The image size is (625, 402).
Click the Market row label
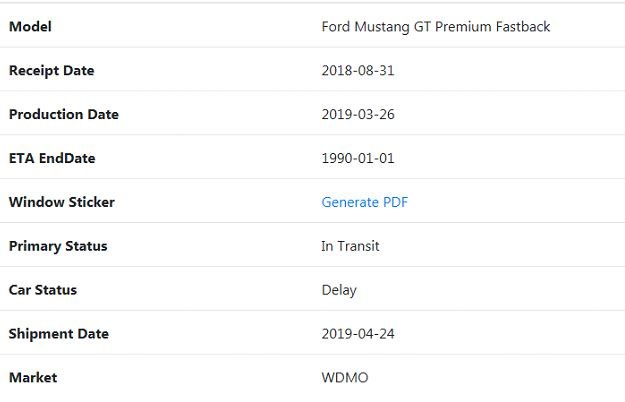click(33, 378)
